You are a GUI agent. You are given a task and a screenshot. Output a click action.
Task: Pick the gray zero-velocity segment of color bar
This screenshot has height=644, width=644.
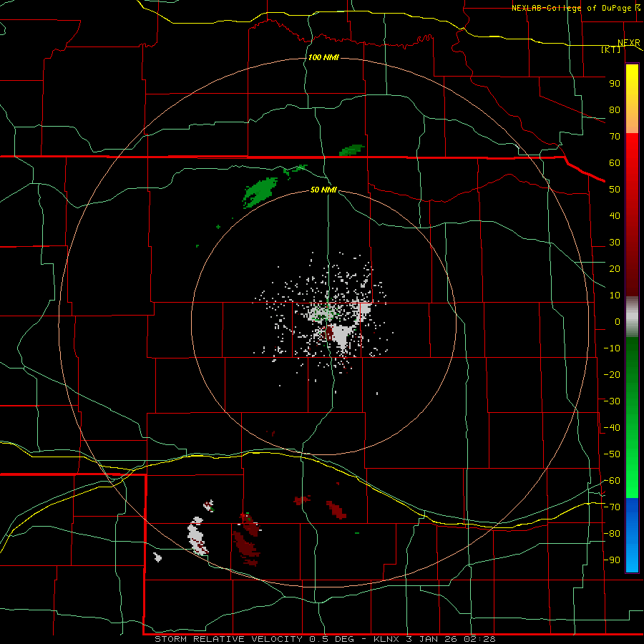(632, 317)
